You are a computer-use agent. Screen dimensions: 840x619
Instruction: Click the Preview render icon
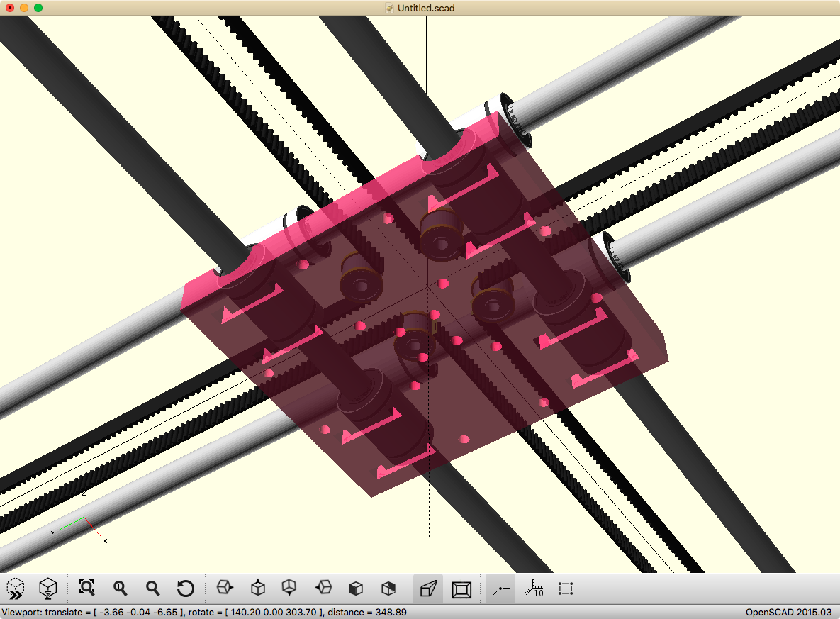16,588
